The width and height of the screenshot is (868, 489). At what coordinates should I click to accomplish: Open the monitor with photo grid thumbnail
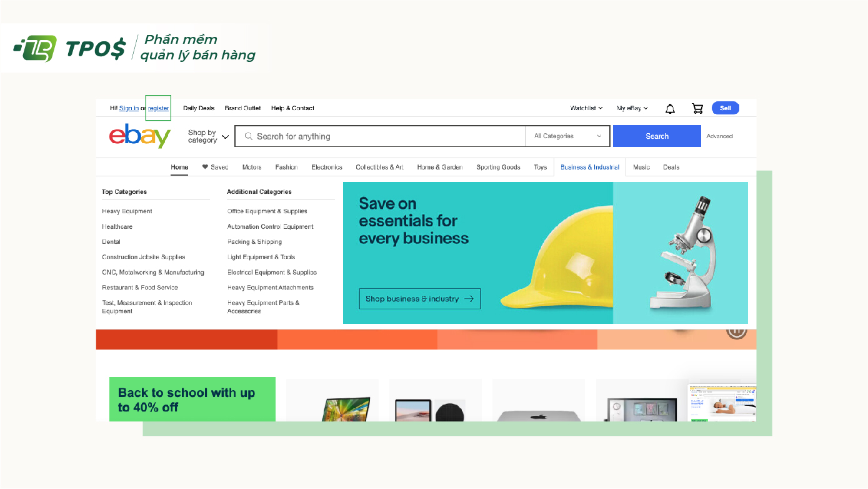point(642,400)
